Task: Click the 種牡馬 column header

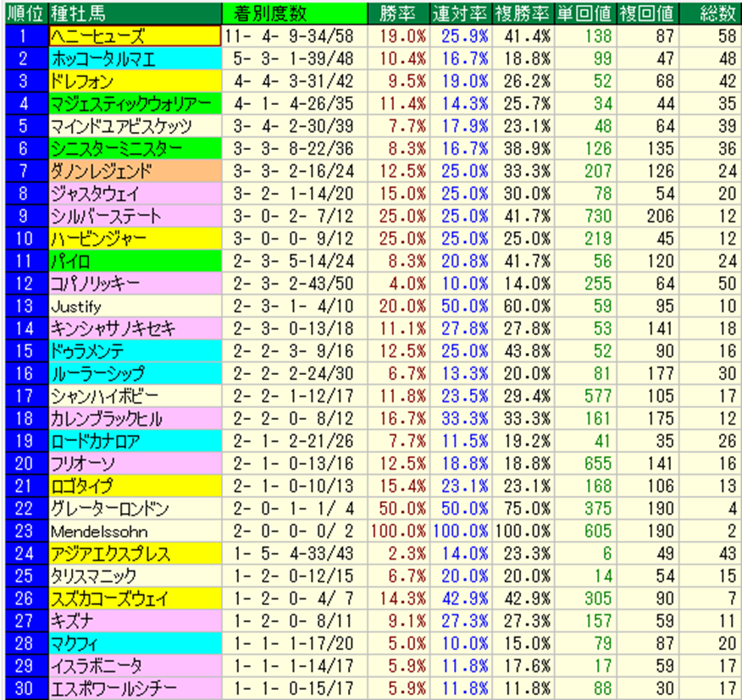Action: point(136,14)
